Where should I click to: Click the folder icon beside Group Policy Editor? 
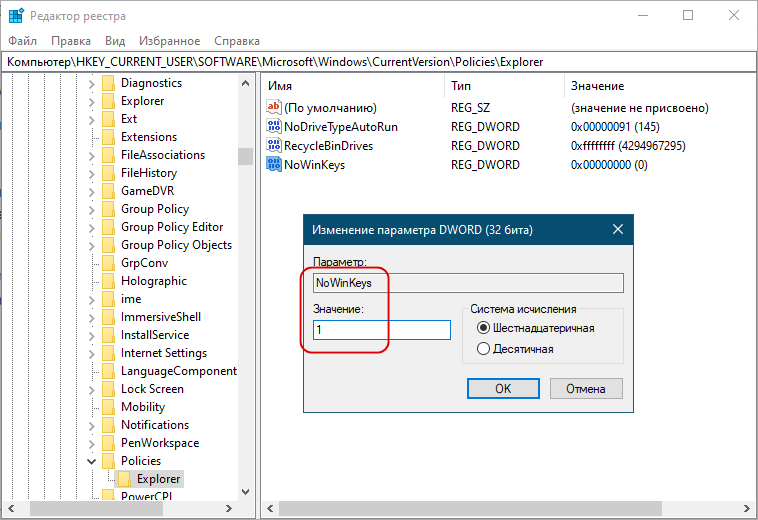click(108, 227)
